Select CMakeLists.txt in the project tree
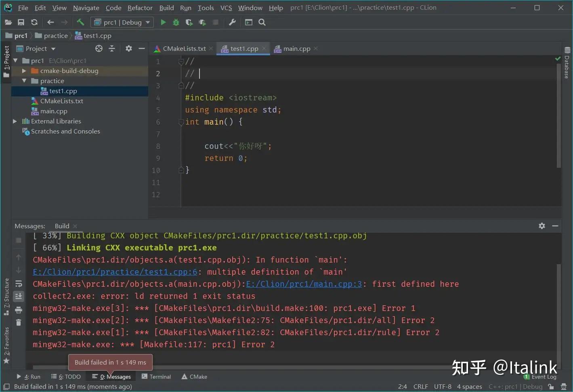The height and width of the screenshot is (392, 573). (x=61, y=101)
